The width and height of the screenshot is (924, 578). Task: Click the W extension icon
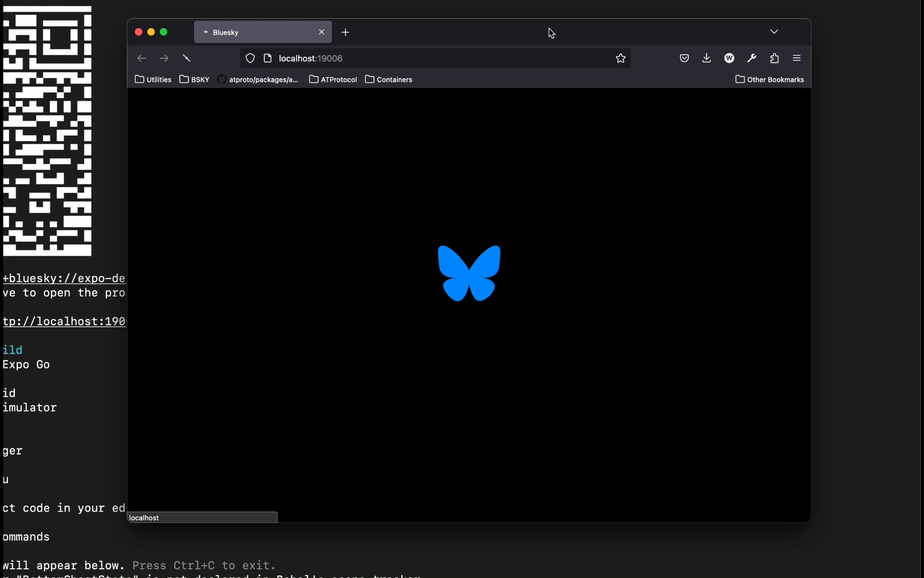(729, 58)
